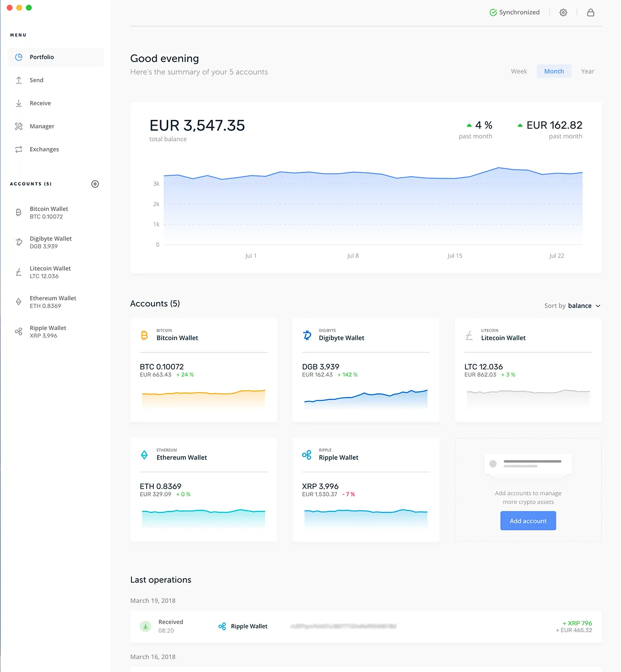The width and height of the screenshot is (621, 672).
Task: Lock the app with padlock icon
Action: [x=590, y=13]
